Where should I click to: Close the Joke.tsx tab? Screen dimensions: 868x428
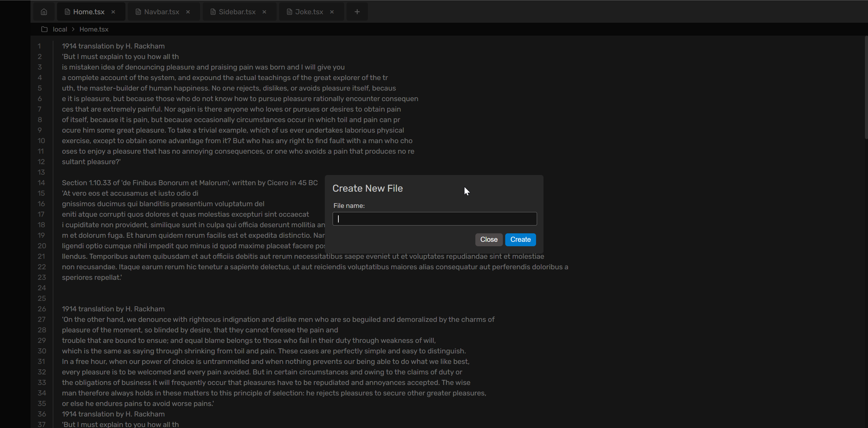[332, 12]
